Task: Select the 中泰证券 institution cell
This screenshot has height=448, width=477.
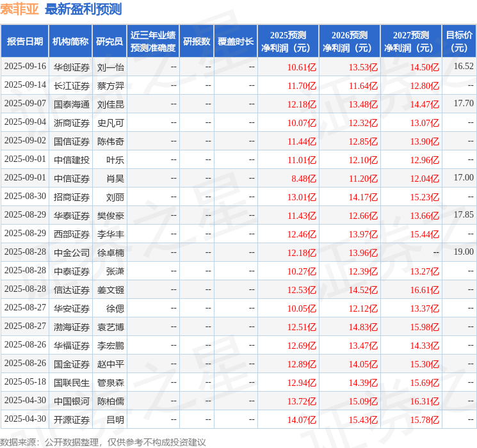Action: (x=72, y=271)
